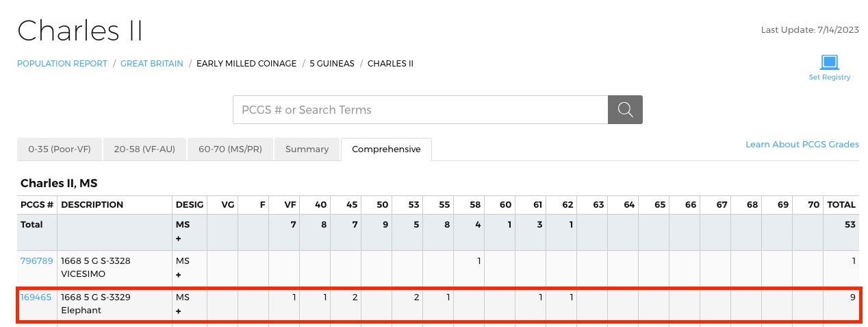Click the 1668 5 G S-3329 Elephant description
Viewport: 868px width, 327px height.
[x=95, y=304]
